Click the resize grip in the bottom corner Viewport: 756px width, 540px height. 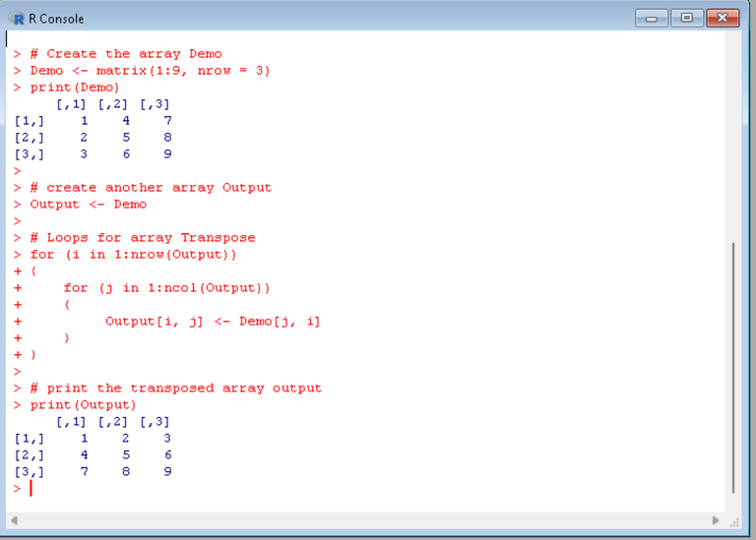click(734, 522)
